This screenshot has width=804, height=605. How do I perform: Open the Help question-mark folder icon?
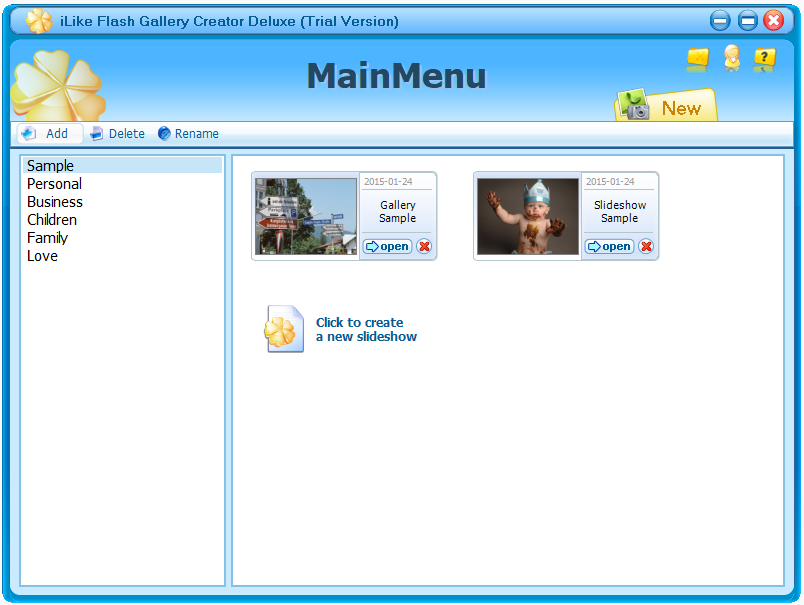pyautogui.click(x=765, y=60)
